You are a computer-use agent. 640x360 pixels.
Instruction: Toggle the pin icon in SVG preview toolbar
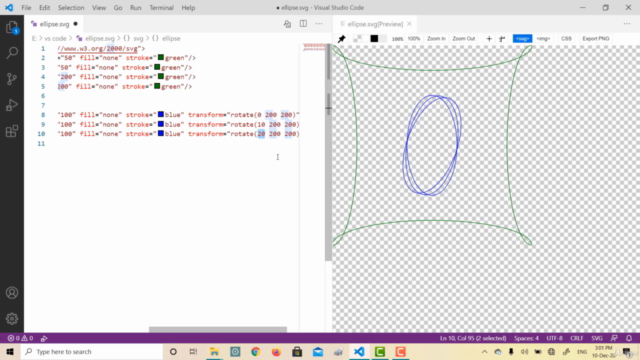click(x=342, y=38)
